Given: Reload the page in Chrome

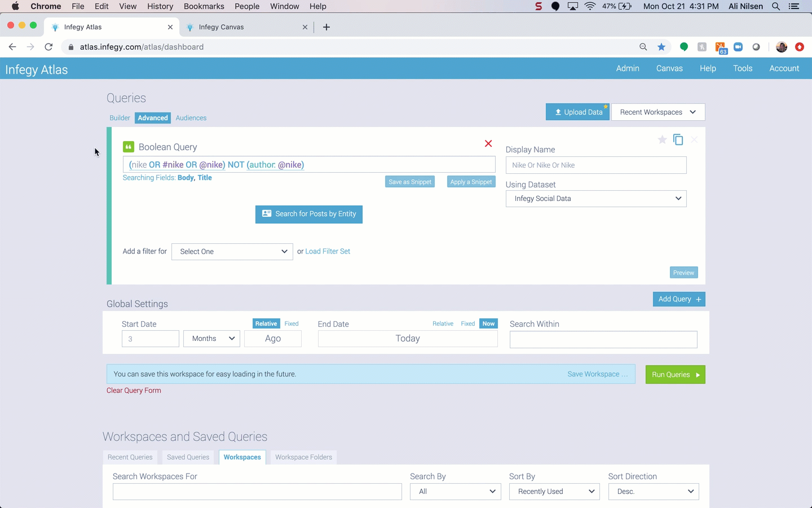Looking at the screenshot, I should coord(48,47).
